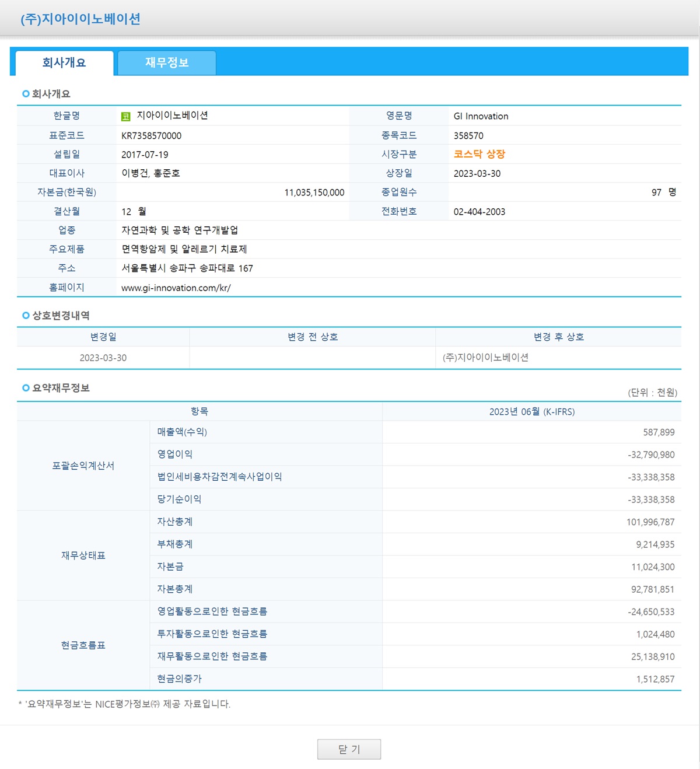Select the industry 자연과학 및 공학 연구개발업
700x769 pixels.
[180, 230]
